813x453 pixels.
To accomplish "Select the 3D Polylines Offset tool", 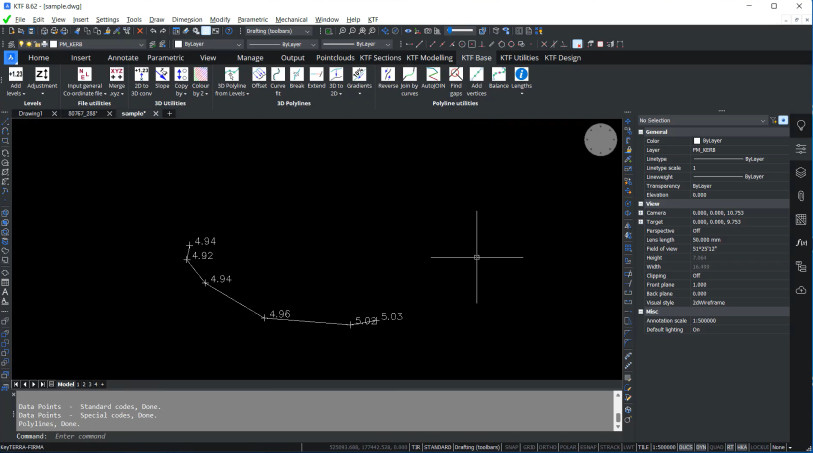I will 259,78.
